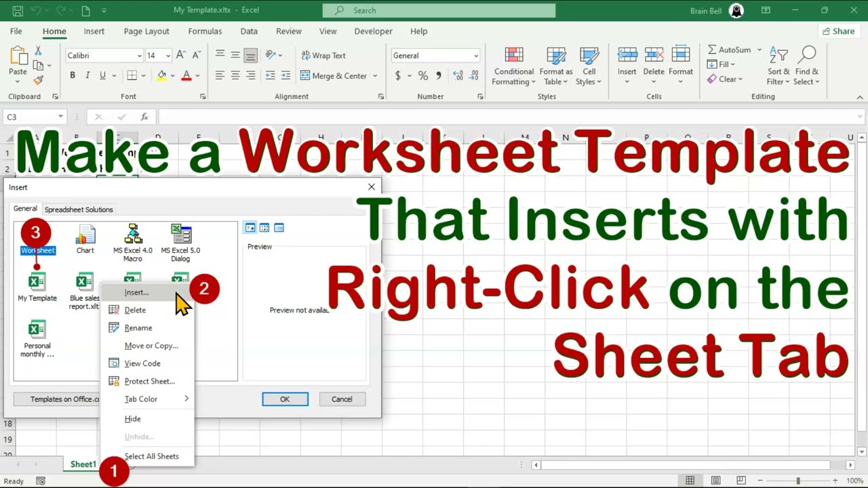The height and width of the screenshot is (488, 868).
Task: Switch to List view in dialog
Action: (264, 228)
